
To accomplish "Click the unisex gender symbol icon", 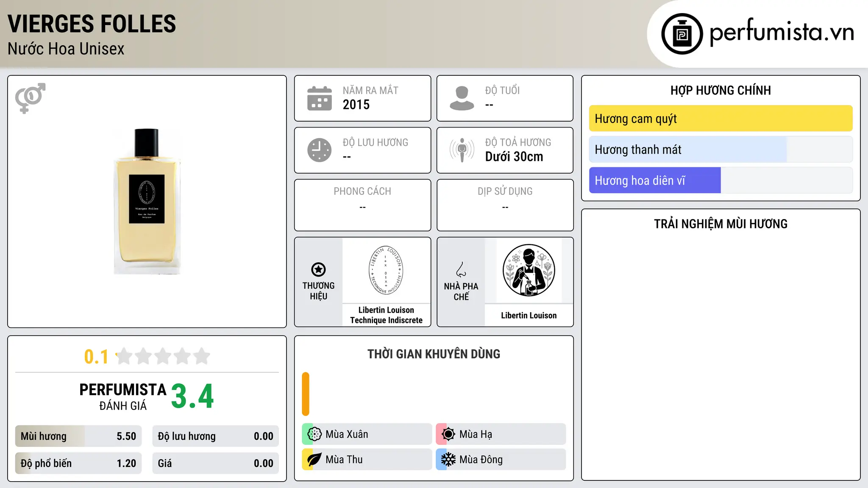I will tap(30, 98).
